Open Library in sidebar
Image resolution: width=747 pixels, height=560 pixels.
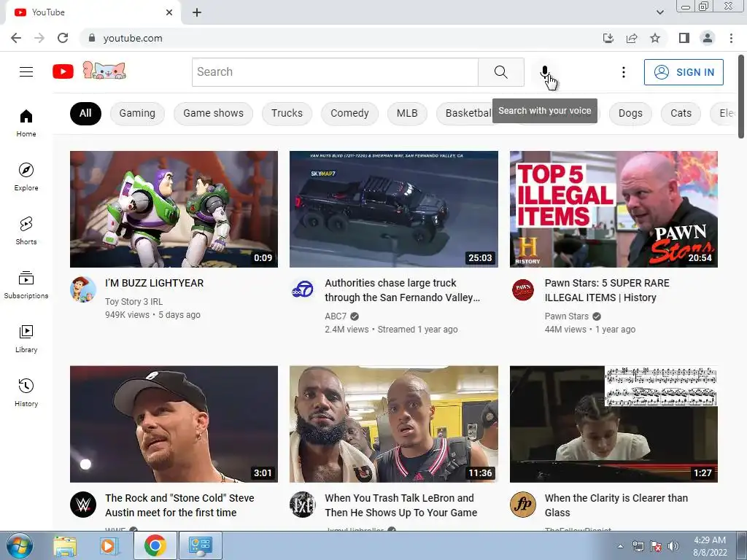26,338
